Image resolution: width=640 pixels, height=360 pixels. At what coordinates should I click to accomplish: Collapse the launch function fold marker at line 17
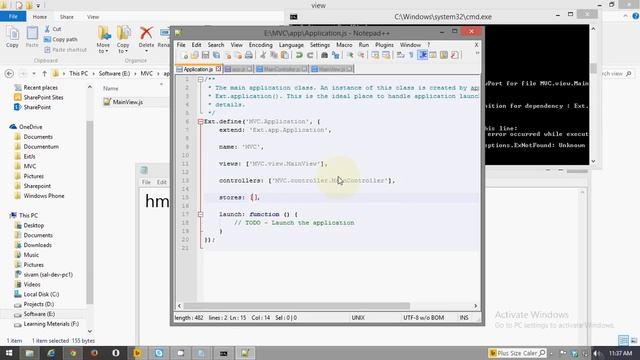[200, 214]
